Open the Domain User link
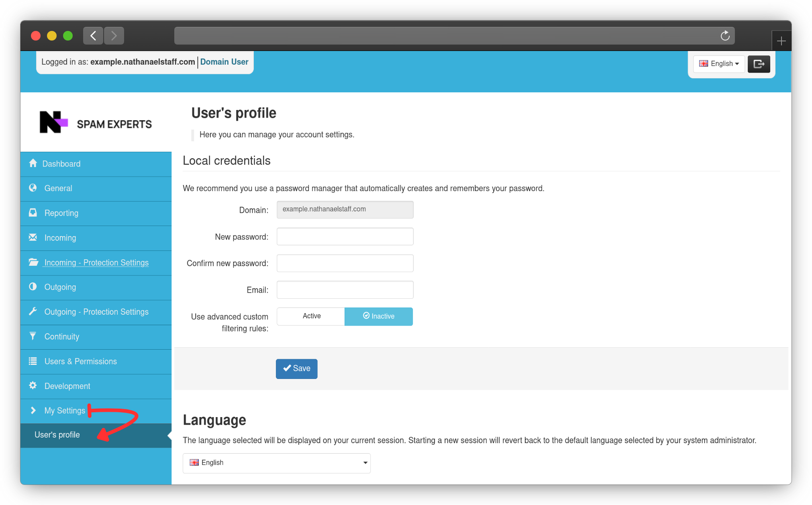Screen dimensions: 812x505 pos(224,62)
